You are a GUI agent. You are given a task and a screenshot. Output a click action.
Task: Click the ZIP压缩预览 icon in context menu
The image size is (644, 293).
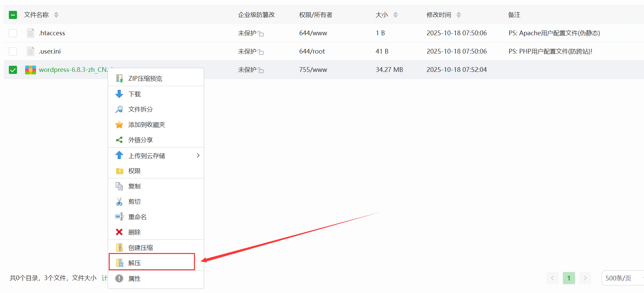click(119, 78)
